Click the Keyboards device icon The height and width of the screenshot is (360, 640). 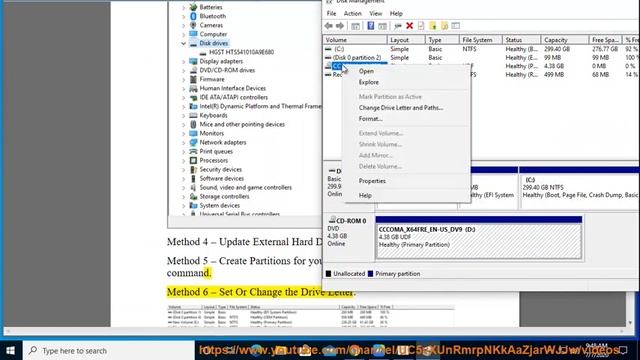click(x=193, y=116)
